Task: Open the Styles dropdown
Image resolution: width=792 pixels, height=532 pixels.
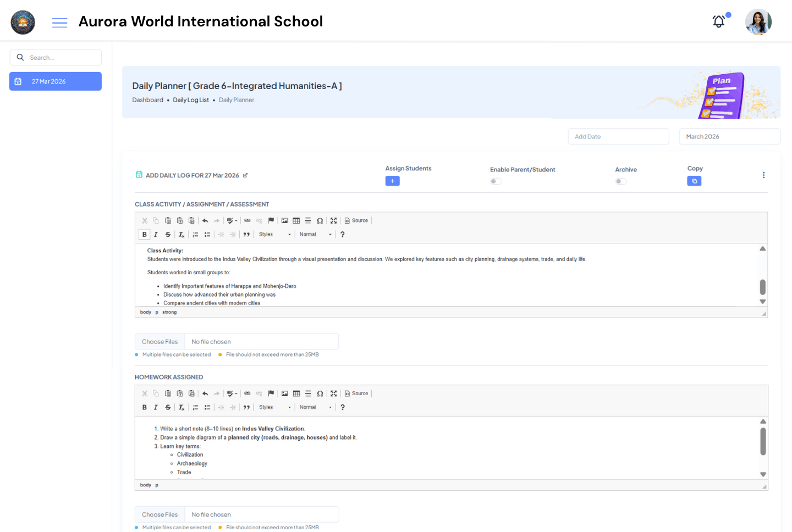Action: pos(274,234)
